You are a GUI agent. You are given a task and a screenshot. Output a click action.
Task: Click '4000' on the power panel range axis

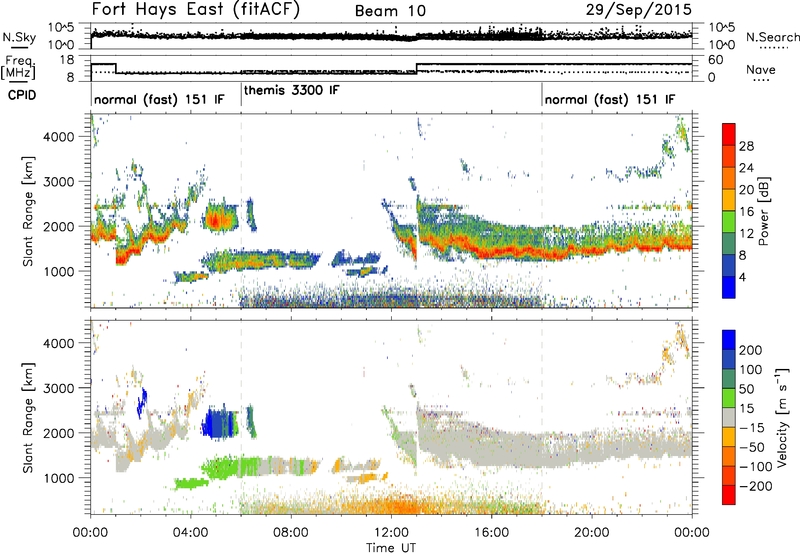(x=59, y=137)
